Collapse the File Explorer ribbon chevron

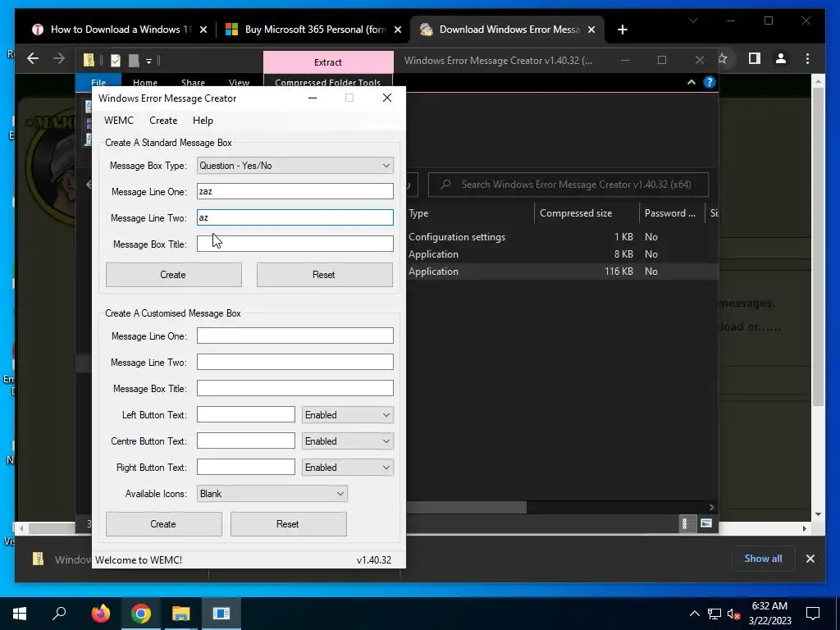pos(691,82)
